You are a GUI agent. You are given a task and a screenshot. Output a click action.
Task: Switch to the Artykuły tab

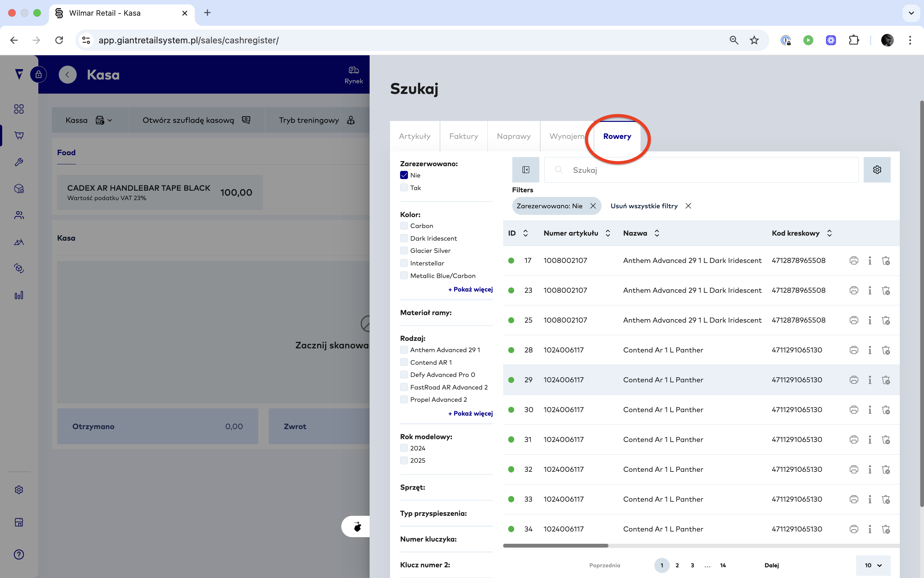[x=415, y=136]
